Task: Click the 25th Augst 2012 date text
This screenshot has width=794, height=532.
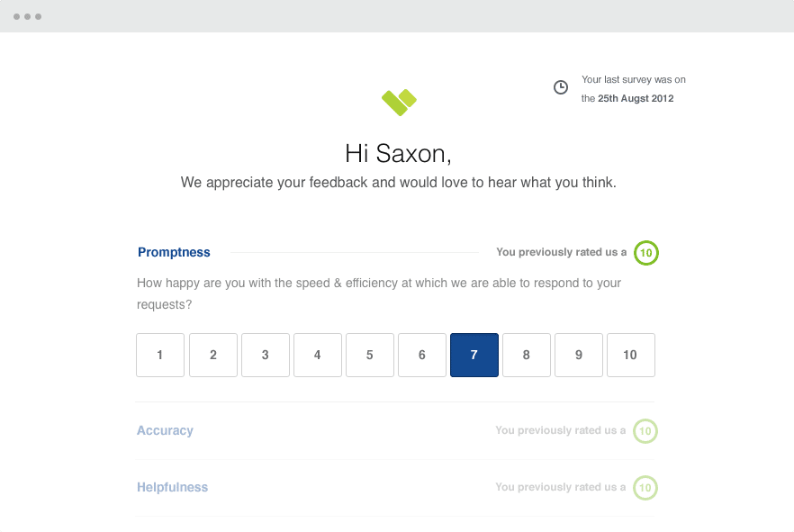Action: [636, 98]
